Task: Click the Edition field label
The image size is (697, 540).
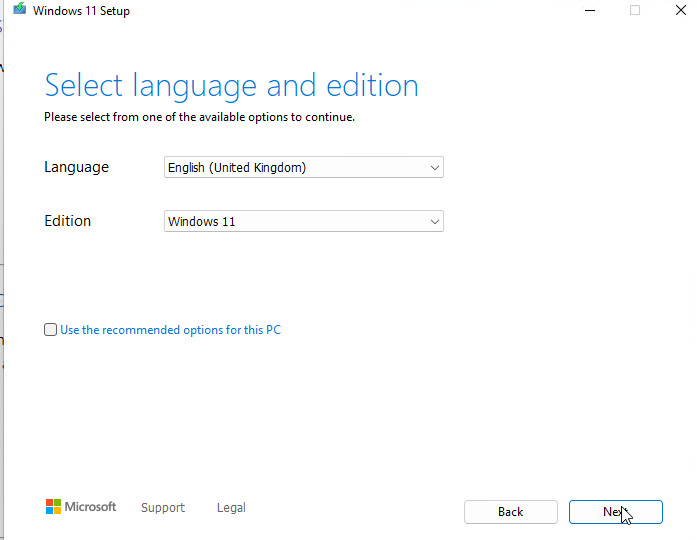Action: 67,221
